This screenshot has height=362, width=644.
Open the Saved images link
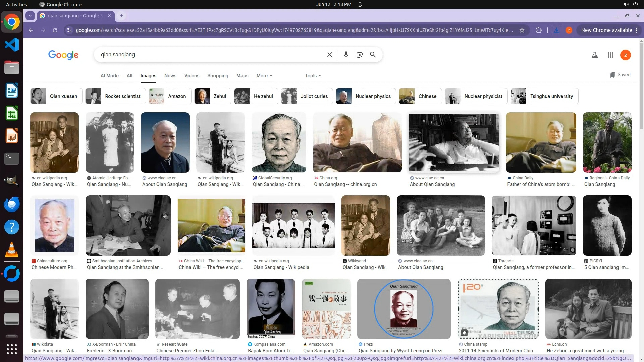620,75
